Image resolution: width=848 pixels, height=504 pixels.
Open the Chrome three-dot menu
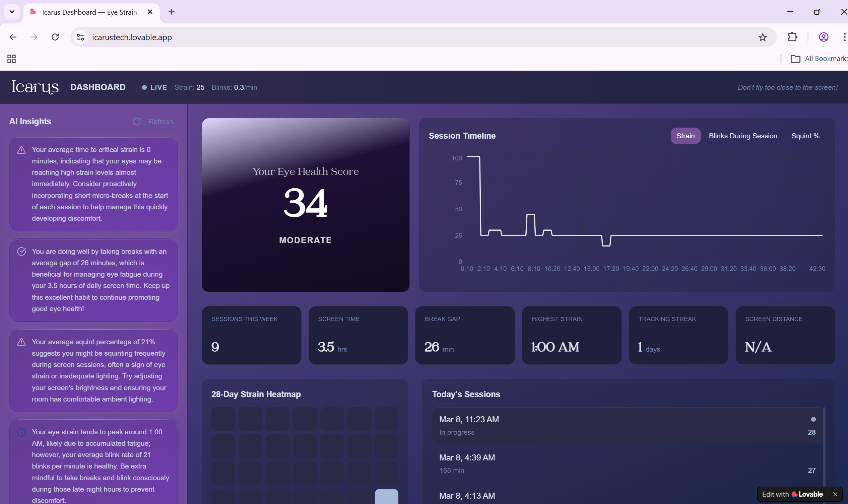(x=844, y=37)
